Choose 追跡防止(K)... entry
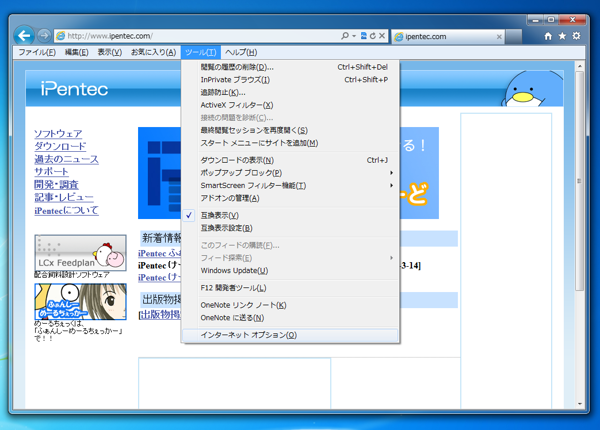The image size is (600, 430). 291,93
